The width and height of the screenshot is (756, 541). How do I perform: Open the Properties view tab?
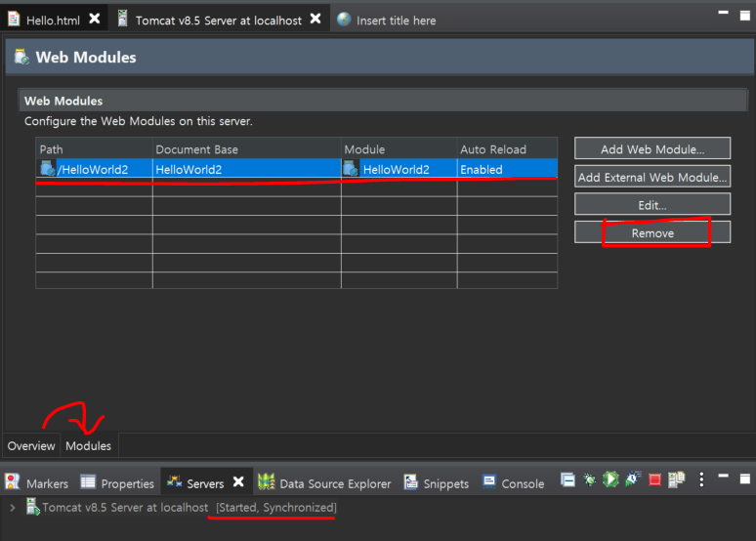click(x=127, y=483)
